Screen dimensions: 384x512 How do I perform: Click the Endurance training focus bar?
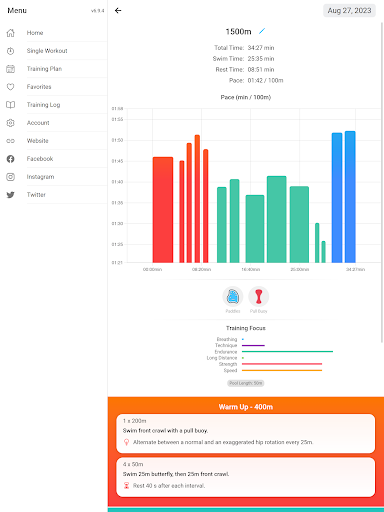click(x=287, y=351)
